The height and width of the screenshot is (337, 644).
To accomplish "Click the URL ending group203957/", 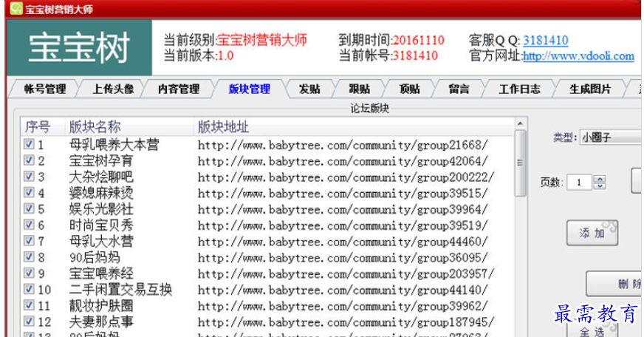I will pos(346,273).
